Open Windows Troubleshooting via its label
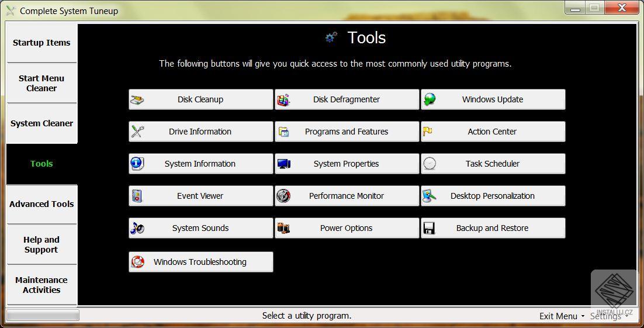The width and height of the screenshot is (644, 328). (200, 262)
